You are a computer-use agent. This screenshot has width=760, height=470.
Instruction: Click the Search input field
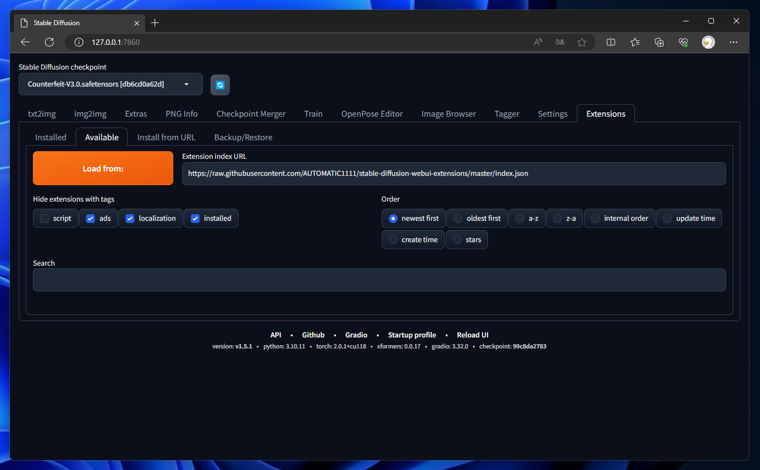pyautogui.click(x=379, y=280)
